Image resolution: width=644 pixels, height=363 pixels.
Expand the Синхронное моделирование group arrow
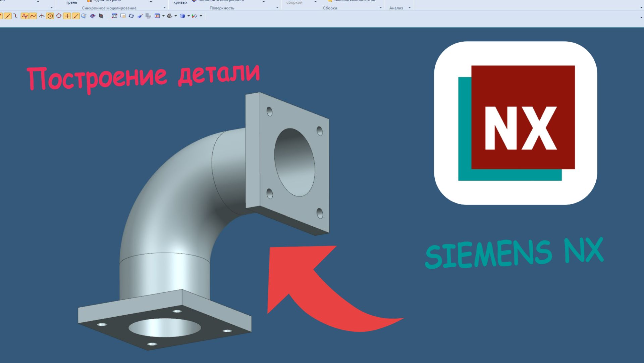coord(164,8)
